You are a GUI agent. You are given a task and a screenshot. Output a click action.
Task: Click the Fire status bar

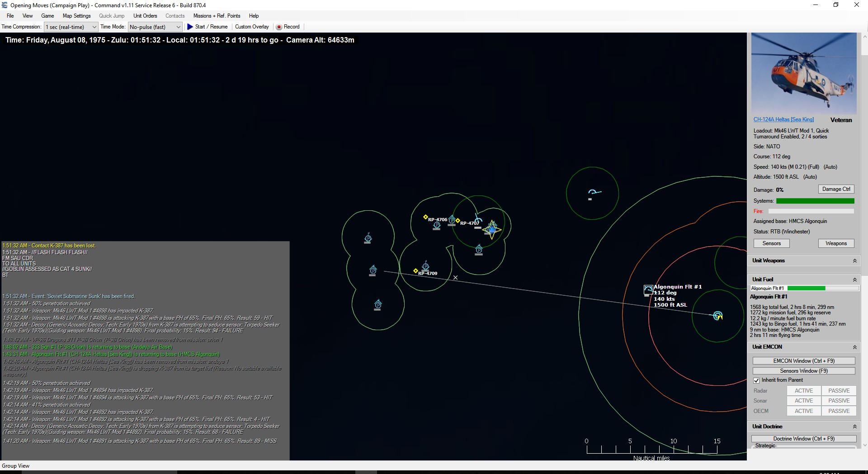coord(811,211)
